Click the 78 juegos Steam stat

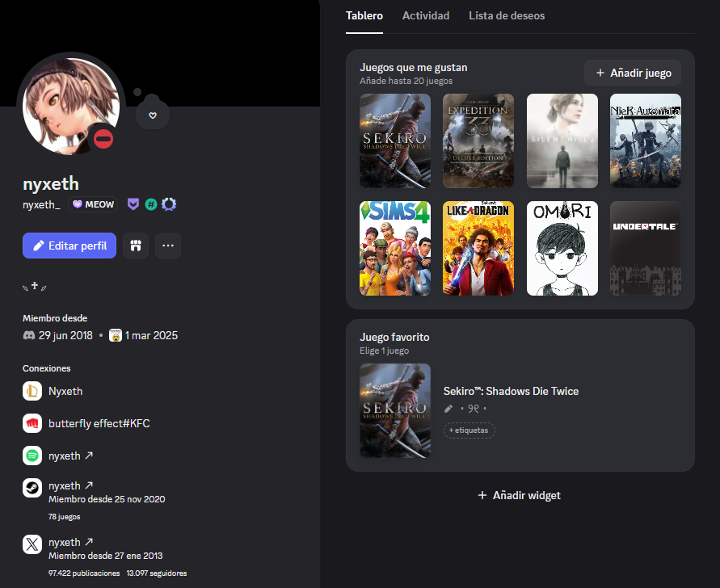65,517
